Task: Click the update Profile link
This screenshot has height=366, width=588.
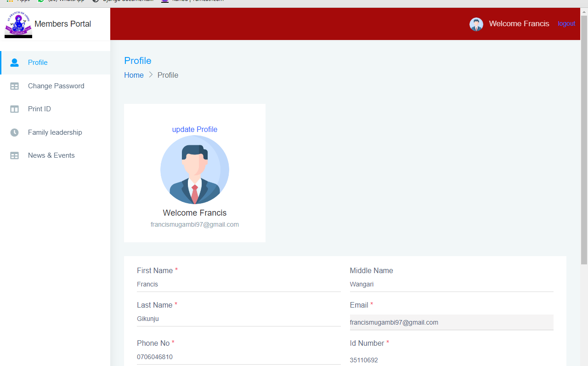Action: 195,129
